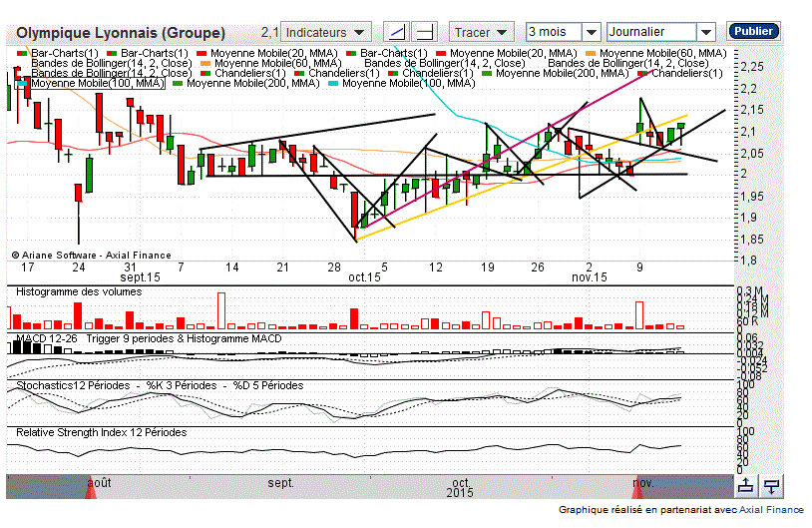Select the trend line drawing tool
Screen dimensions: 812x528
(x=396, y=32)
